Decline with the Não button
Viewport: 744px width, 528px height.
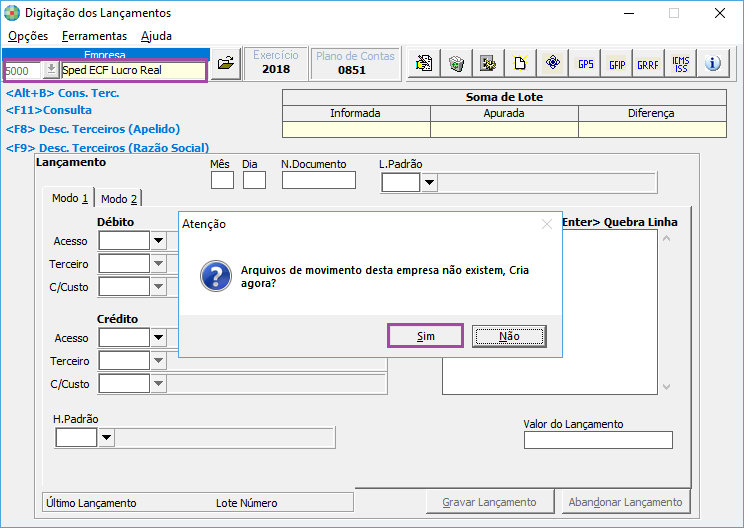point(509,336)
